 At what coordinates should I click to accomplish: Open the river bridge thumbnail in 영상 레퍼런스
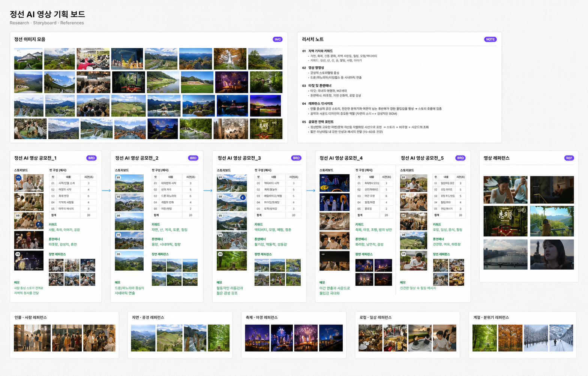(x=505, y=255)
